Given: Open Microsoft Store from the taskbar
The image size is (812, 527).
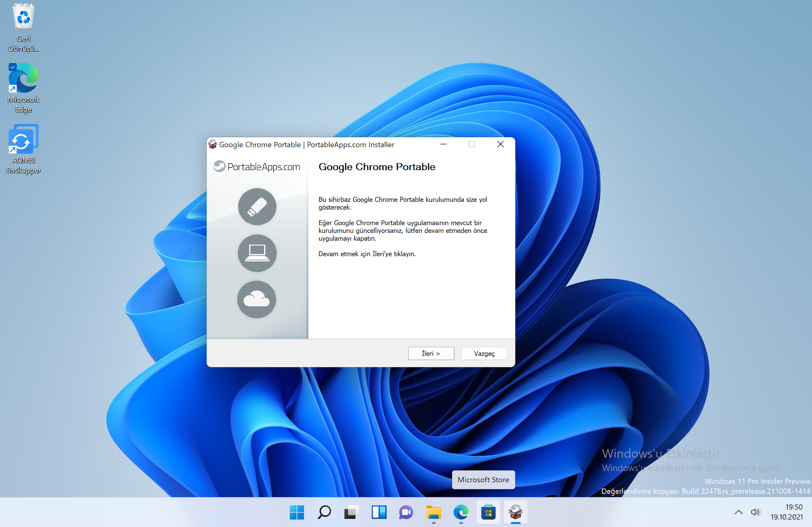Looking at the screenshot, I should coord(488,512).
